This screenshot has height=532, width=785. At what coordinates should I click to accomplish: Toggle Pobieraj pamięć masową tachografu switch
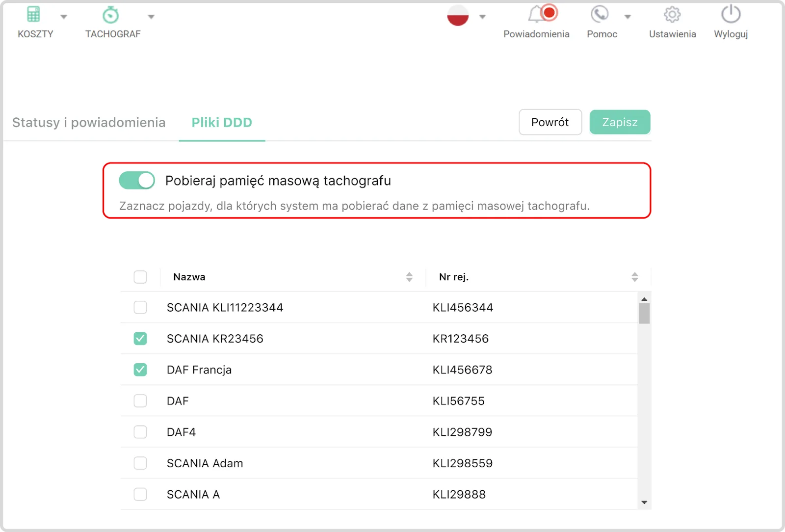tap(137, 181)
